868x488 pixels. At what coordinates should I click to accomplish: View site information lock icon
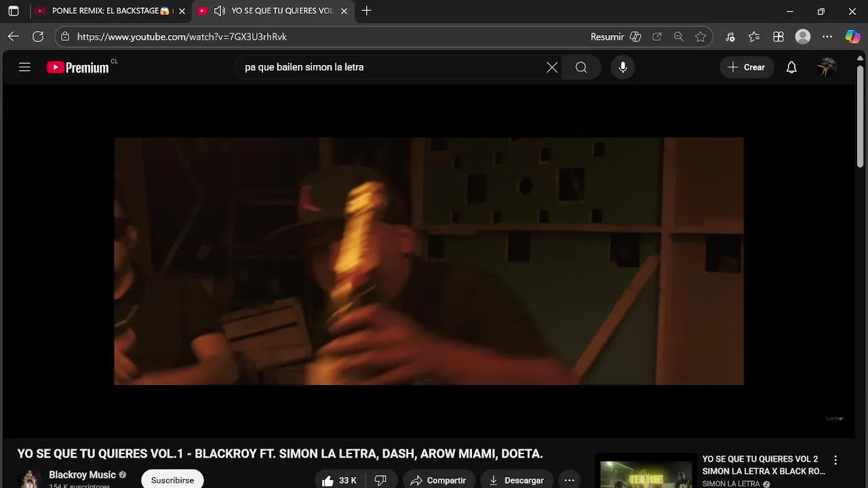point(65,37)
